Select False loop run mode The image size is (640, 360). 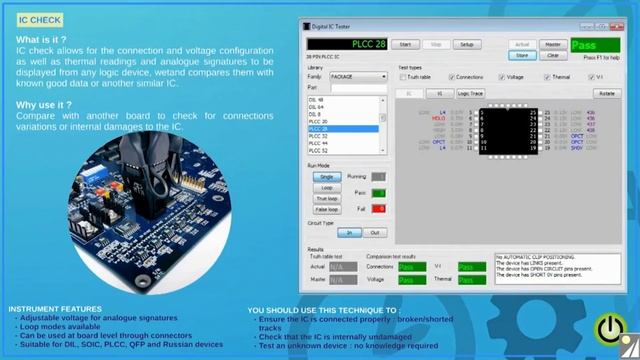[x=327, y=209]
